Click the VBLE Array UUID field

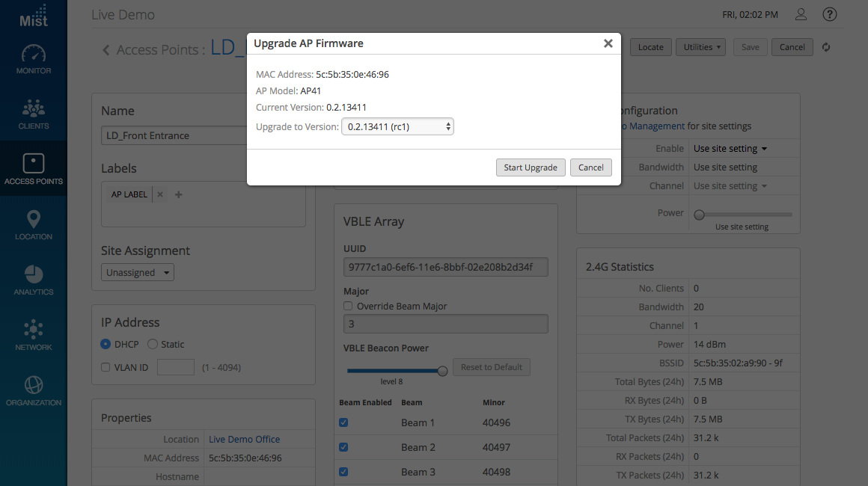445,267
